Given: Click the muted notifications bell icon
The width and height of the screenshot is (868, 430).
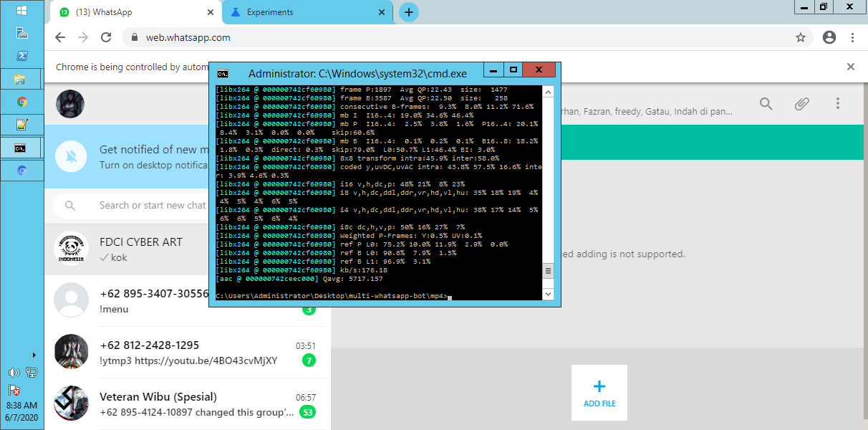Looking at the screenshot, I should (x=70, y=157).
